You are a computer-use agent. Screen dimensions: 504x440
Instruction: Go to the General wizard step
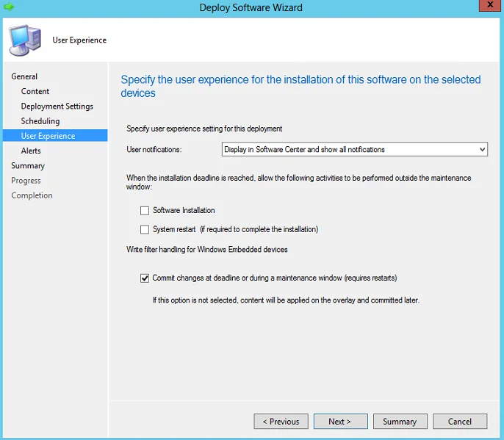point(24,76)
